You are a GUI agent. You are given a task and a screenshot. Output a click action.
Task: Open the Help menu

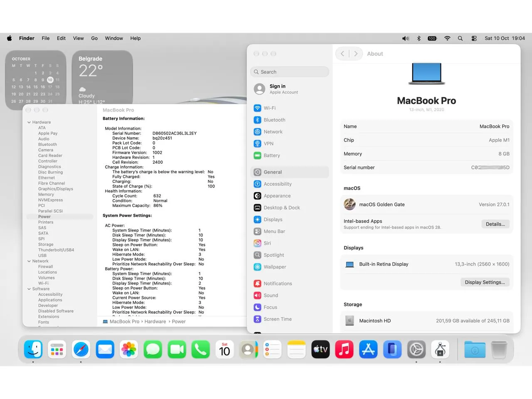pyautogui.click(x=135, y=38)
